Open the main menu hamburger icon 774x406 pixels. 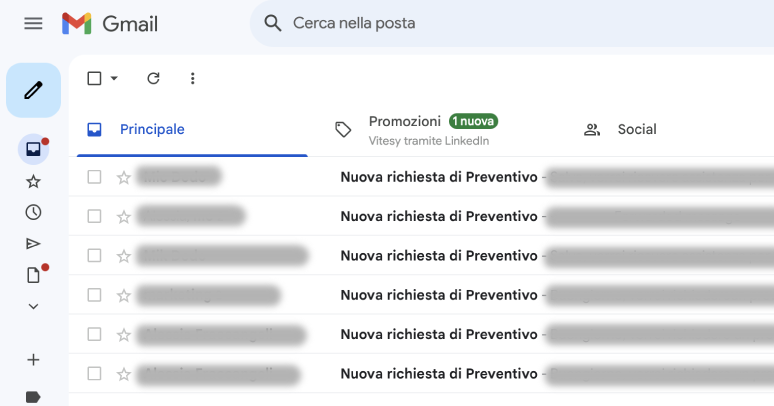[x=33, y=23]
